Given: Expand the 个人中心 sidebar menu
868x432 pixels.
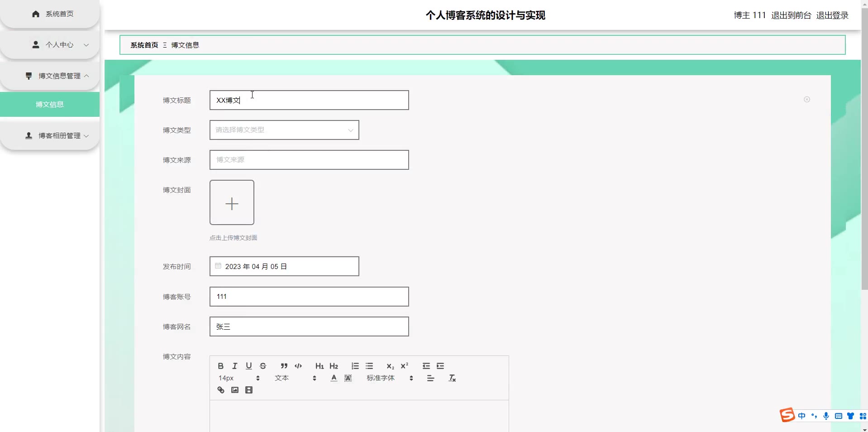Looking at the screenshot, I should (50, 45).
